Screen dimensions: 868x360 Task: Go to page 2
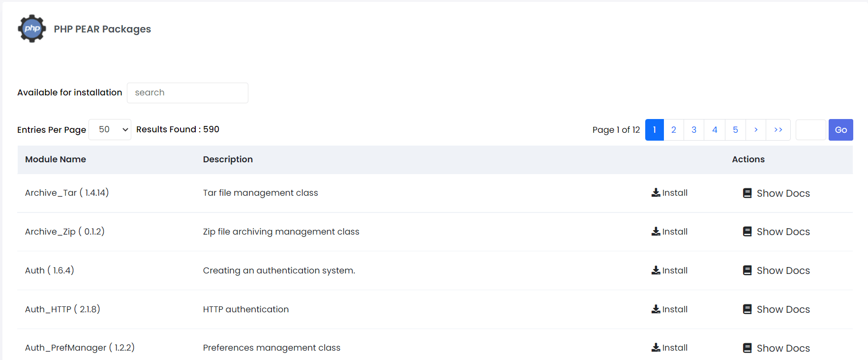coord(674,130)
